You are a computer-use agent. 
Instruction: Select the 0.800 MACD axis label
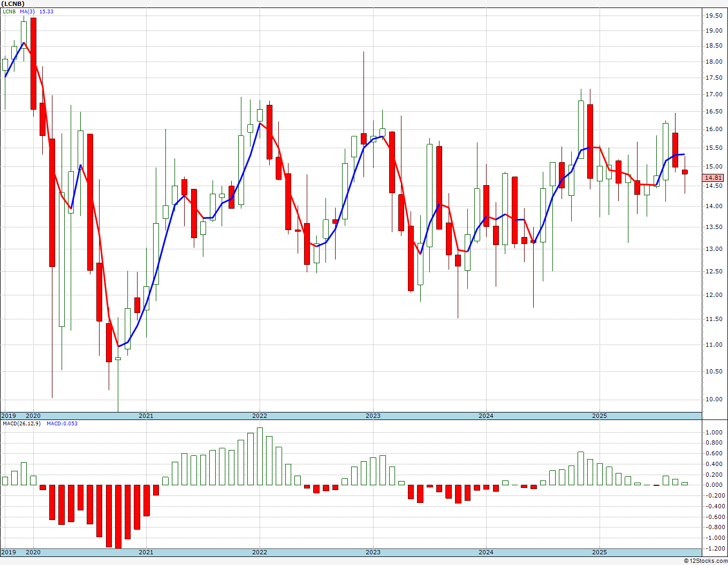(x=715, y=443)
